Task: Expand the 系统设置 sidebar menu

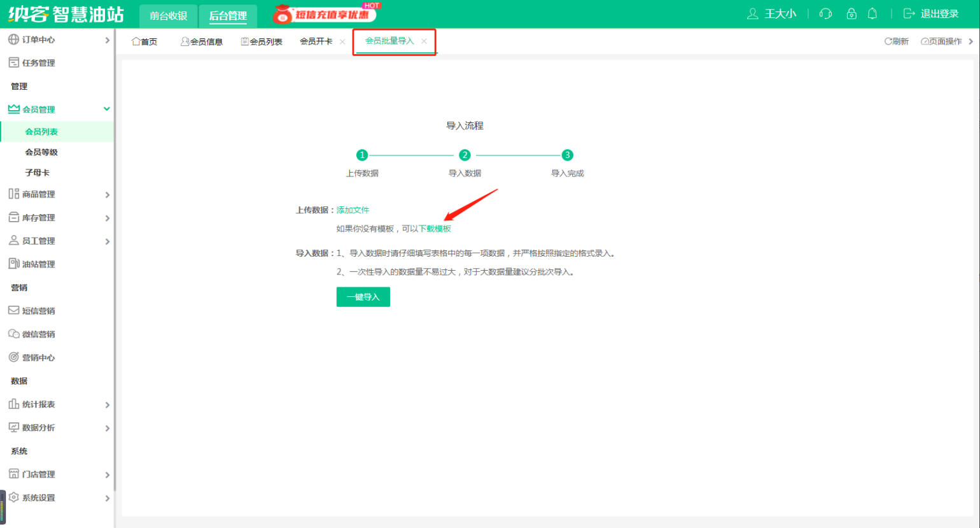Action: tap(57, 498)
